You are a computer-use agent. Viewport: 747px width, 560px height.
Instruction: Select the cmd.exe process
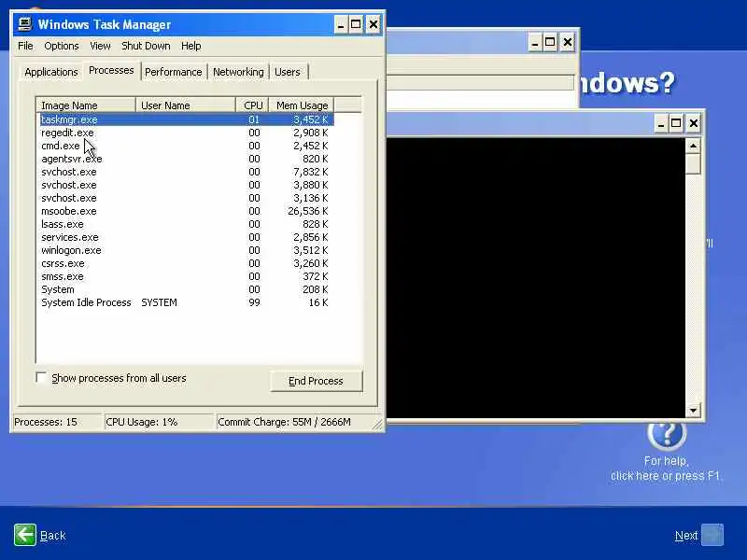pyautogui.click(x=61, y=146)
